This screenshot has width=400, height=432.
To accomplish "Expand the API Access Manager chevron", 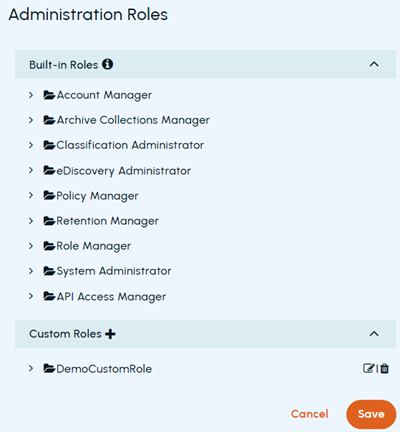I will pos(31,296).
